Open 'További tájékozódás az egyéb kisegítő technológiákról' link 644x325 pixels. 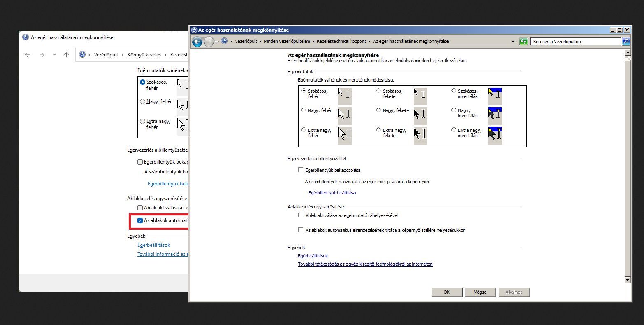[x=365, y=264]
